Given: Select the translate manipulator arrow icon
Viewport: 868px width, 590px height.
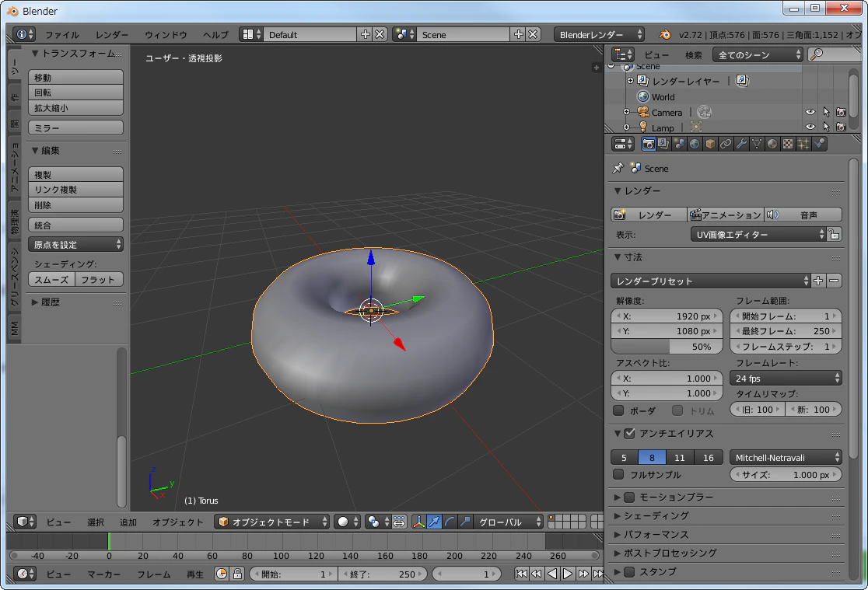Looking at the screenshot, I should [x=435, y=522].
